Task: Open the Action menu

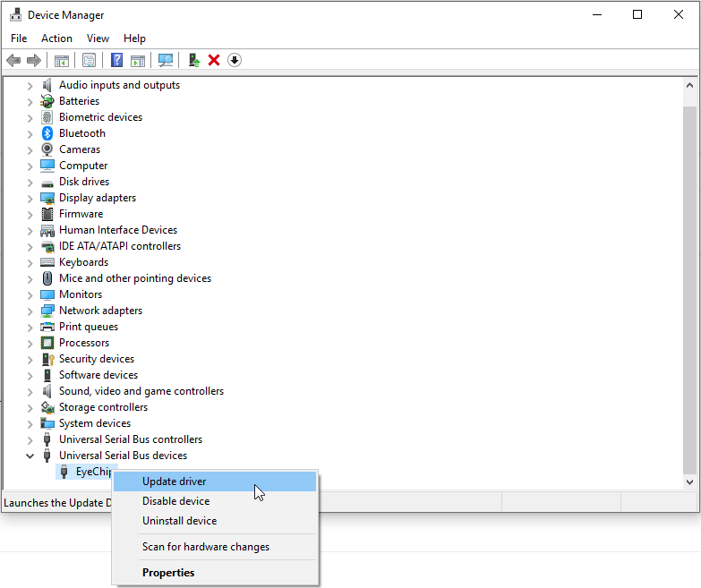Action: pyautogui.click(x=56, y=38)
